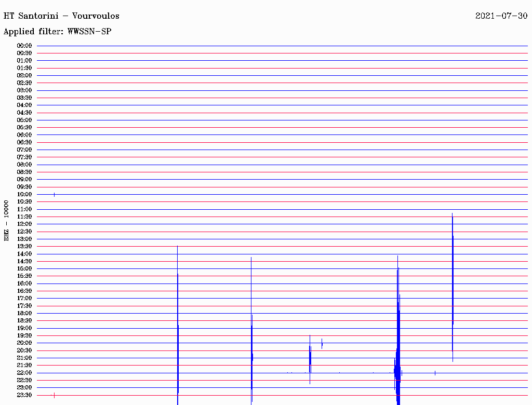
Task: Click the 17:00 time label
Action: pyautogui.click(x=24, y=299)
